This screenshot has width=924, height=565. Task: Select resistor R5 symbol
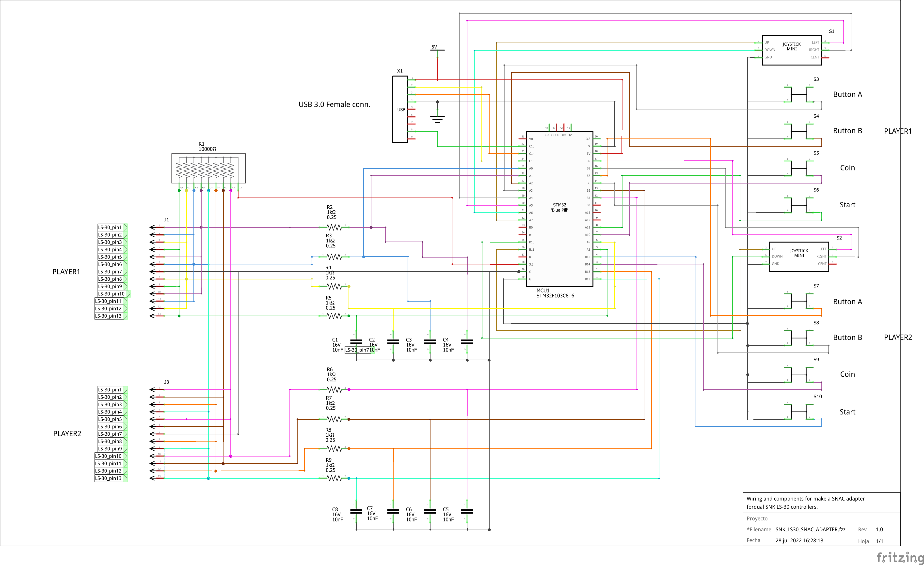click(x=334, y=316)
